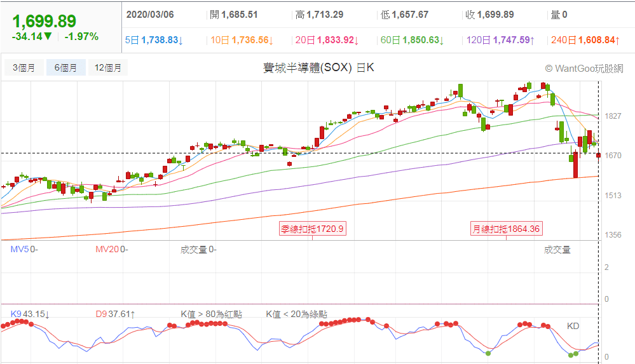Click the 60日 moving average value
635x364 pixels.
[x=412, y=40]
